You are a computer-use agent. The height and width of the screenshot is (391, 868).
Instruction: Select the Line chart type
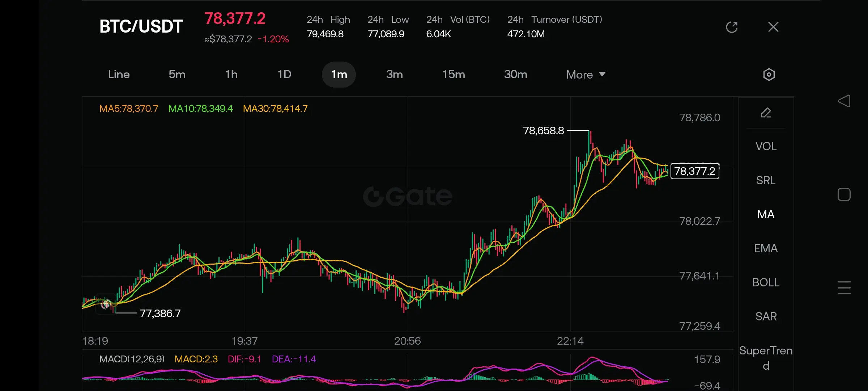coord(119,75)
